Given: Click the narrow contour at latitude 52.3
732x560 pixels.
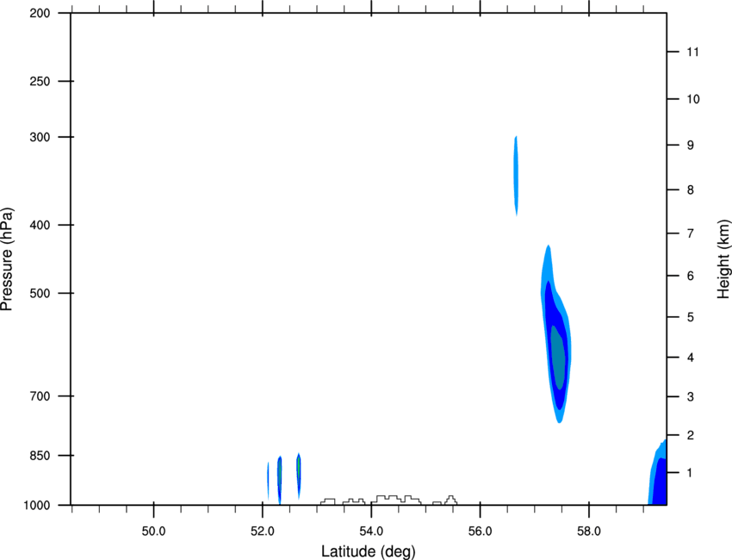Looking at the screenshot, I should pyautogui.click(x=280, y=479).
